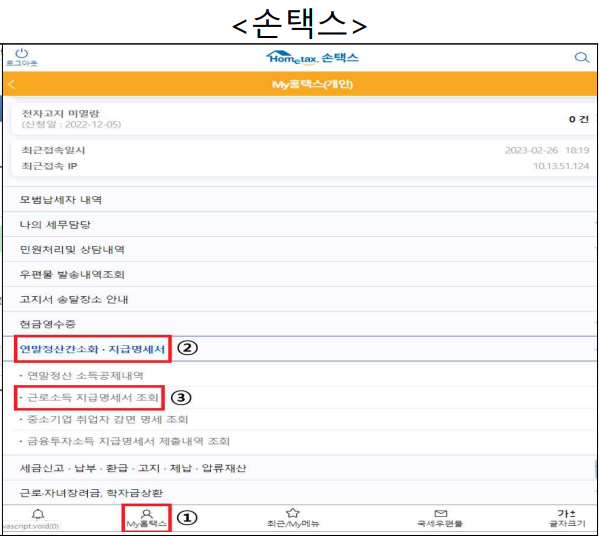Open 고지서 송달장소 안내 row
The image size is (601, 537).
(x=300, y=299)
